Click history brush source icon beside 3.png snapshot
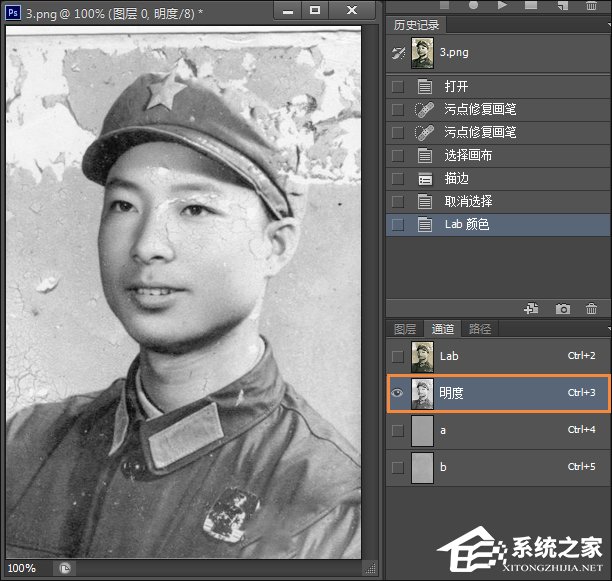 point(399,53)
